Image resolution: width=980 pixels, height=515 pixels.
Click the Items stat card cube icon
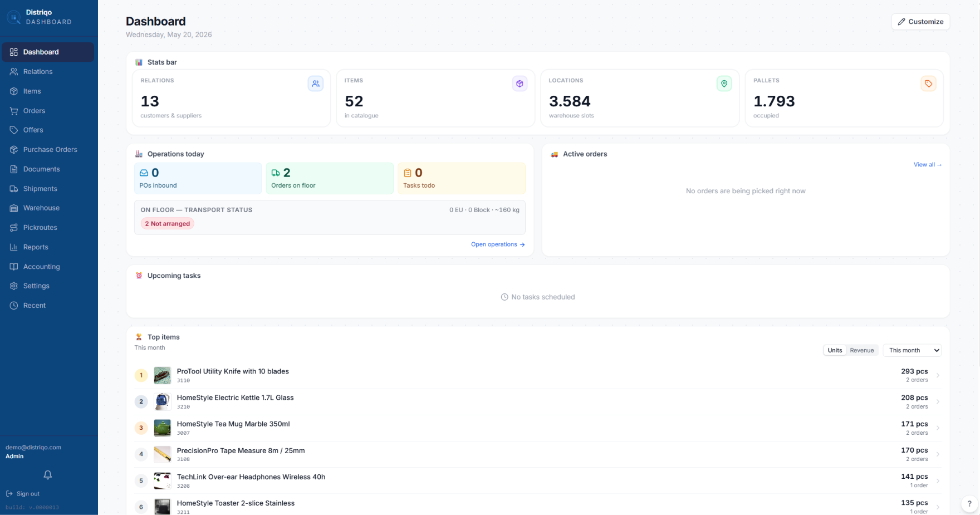coord(520,84)
